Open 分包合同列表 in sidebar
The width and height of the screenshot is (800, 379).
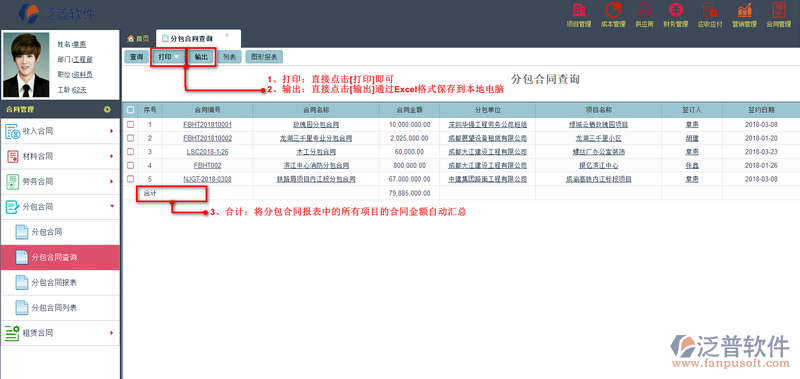(x=54, y=308)
